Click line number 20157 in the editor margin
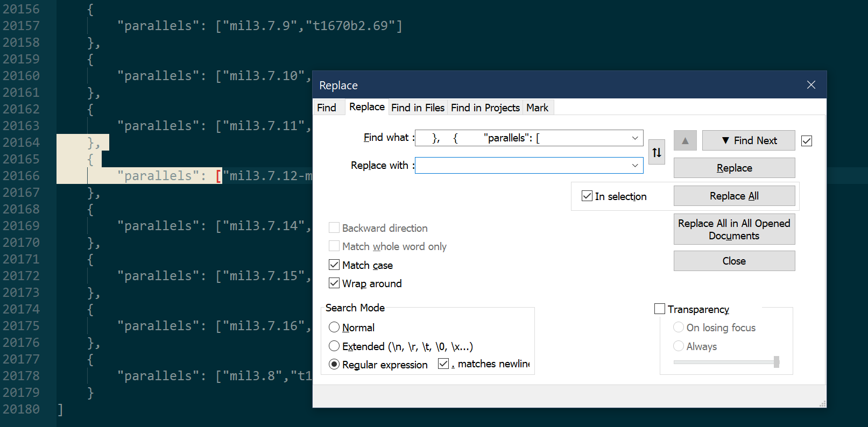The height and width of the screenshot is (427, 868). tap(22, 26)
